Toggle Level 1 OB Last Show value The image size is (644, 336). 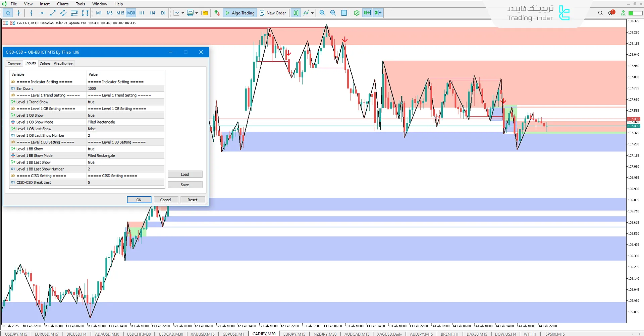[125, 129]
